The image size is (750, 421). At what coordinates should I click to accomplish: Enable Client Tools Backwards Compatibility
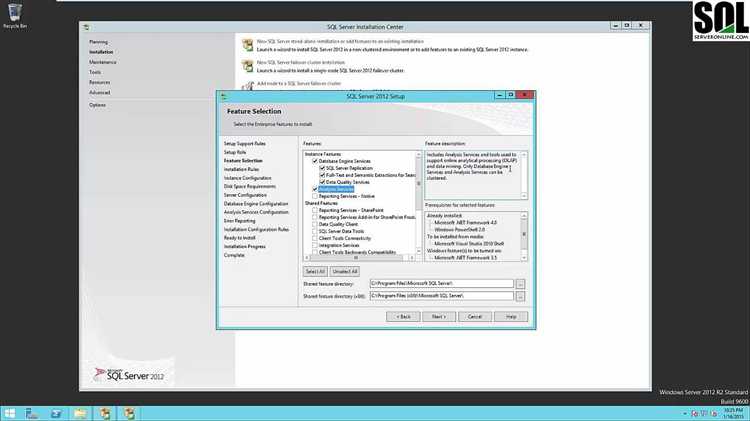[315, 252]
